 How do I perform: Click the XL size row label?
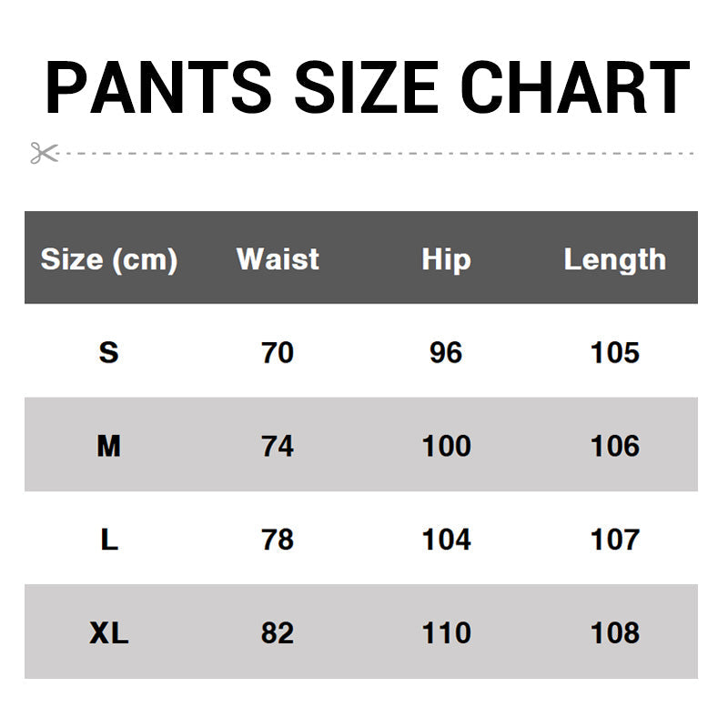pyautogui.click(x=109, y=633)
